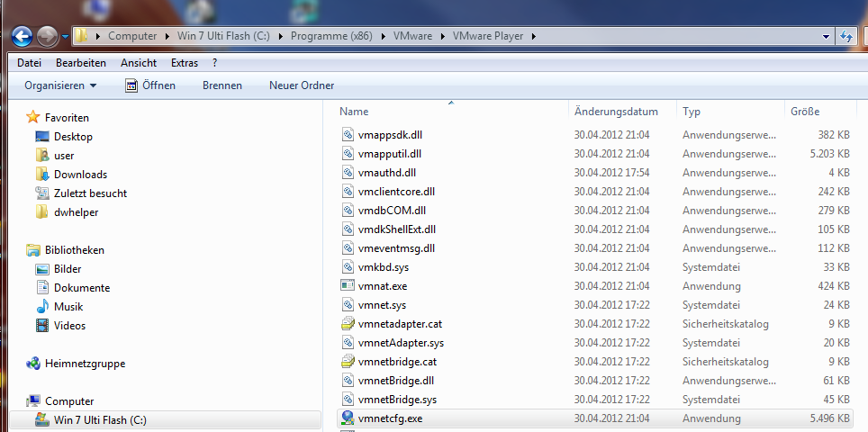Click the folder icon in address bar
The width and height of the screenshot is (868, 432).
coord(81,36)
